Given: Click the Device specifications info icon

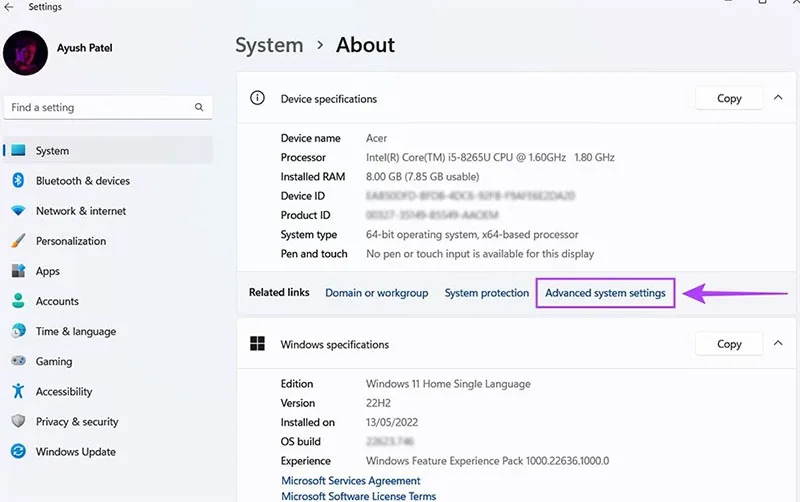Looking at the screenshot, I should coord(257,98).
